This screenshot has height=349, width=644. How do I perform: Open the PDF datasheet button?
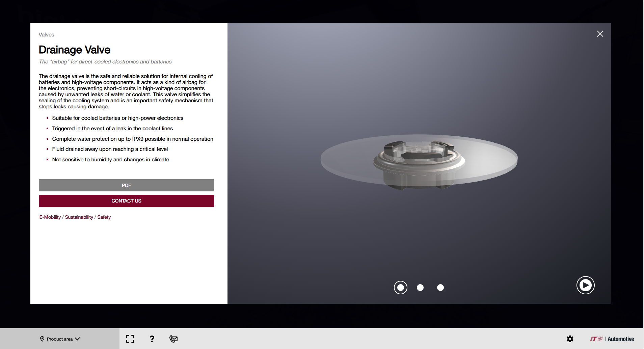pyautogui.click(x=126, y=185)
